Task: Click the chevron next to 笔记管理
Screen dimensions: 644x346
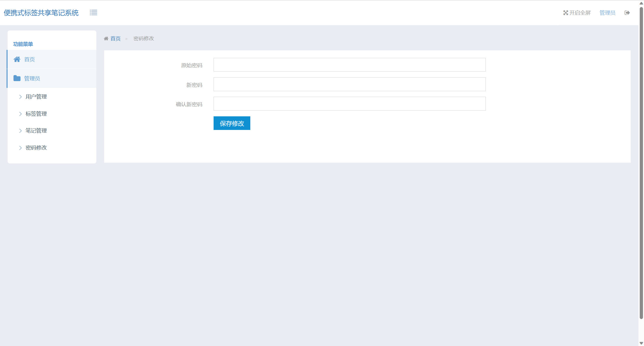Action: 20,131
